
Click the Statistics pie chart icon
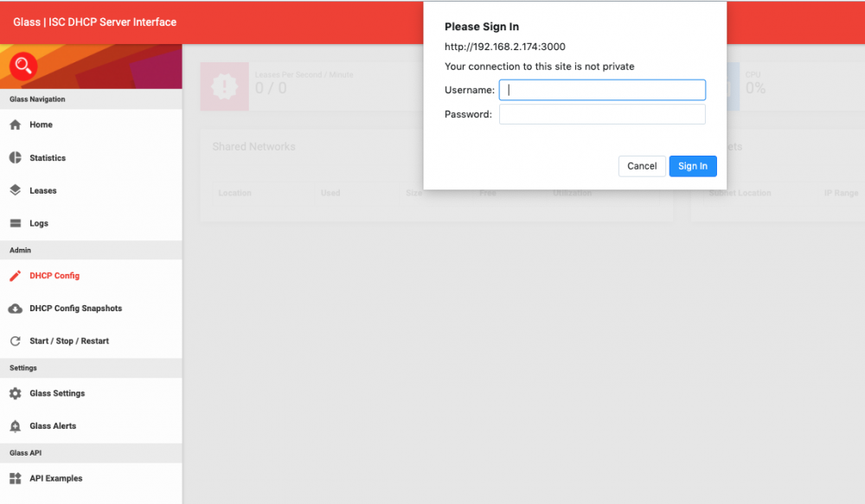[x=16, y=157]
